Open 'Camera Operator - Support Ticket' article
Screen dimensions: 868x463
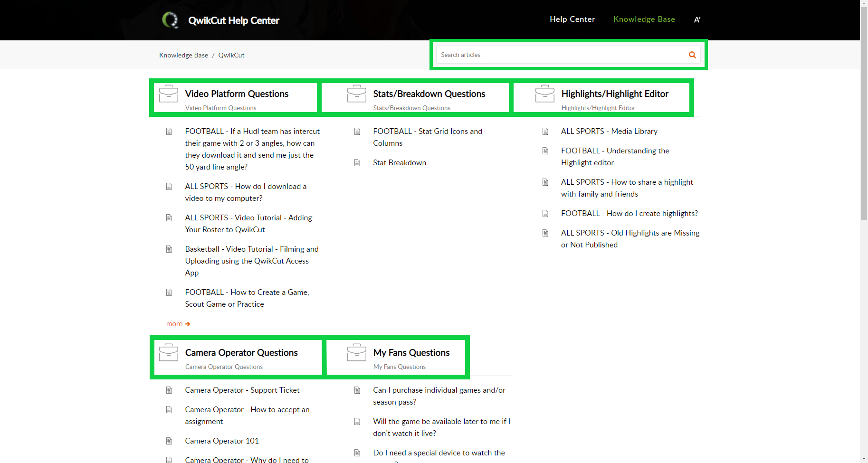point(242,390)
